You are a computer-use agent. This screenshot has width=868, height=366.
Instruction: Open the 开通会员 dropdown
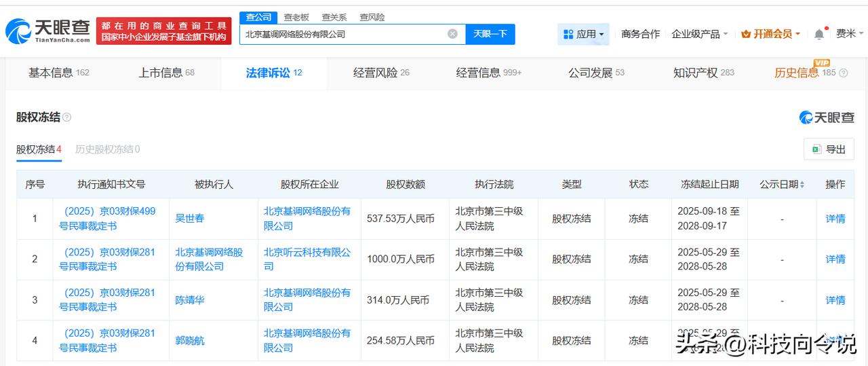coord(771,34)
